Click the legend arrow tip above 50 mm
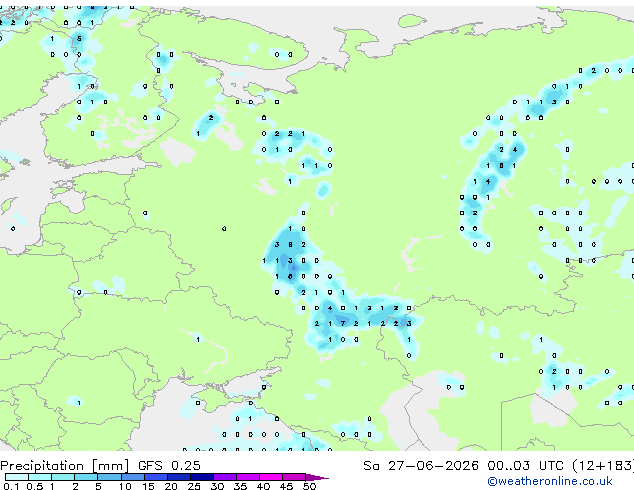 point(317,477)
